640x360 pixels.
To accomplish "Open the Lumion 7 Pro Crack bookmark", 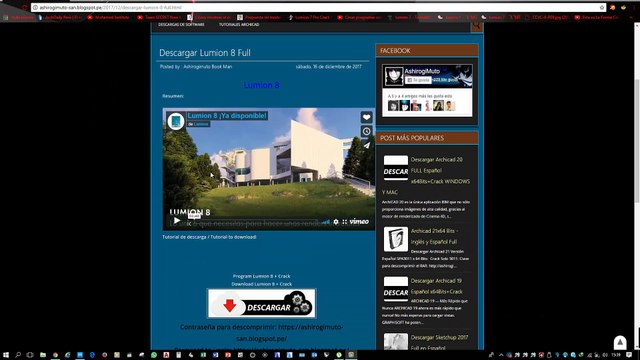I will coord(309,17).
